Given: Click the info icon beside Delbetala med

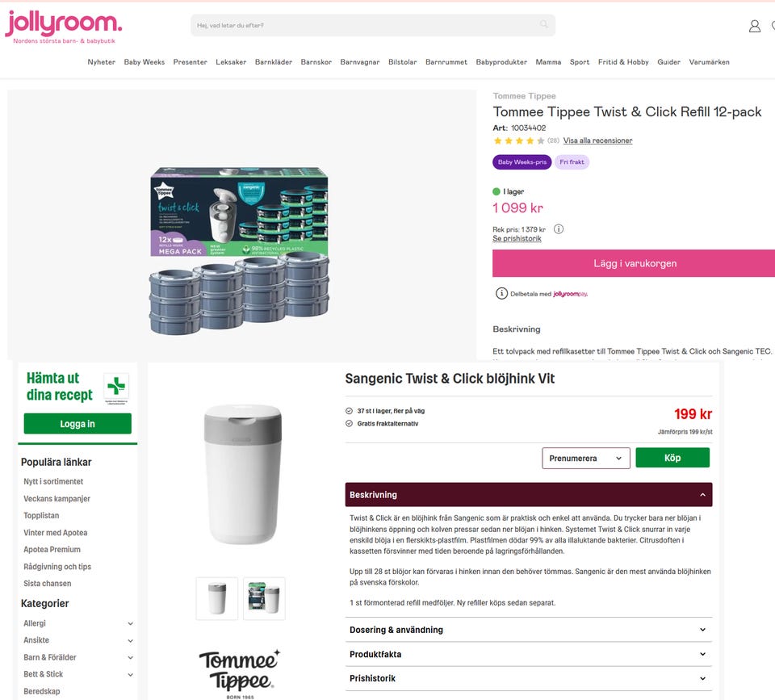Looking at the screenshot, I should tap(501, 294).
